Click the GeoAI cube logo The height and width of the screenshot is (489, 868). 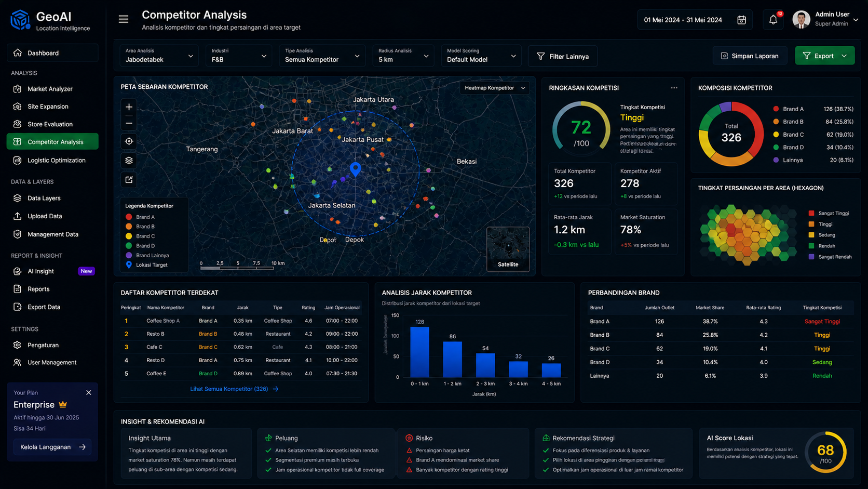point(20,20)
